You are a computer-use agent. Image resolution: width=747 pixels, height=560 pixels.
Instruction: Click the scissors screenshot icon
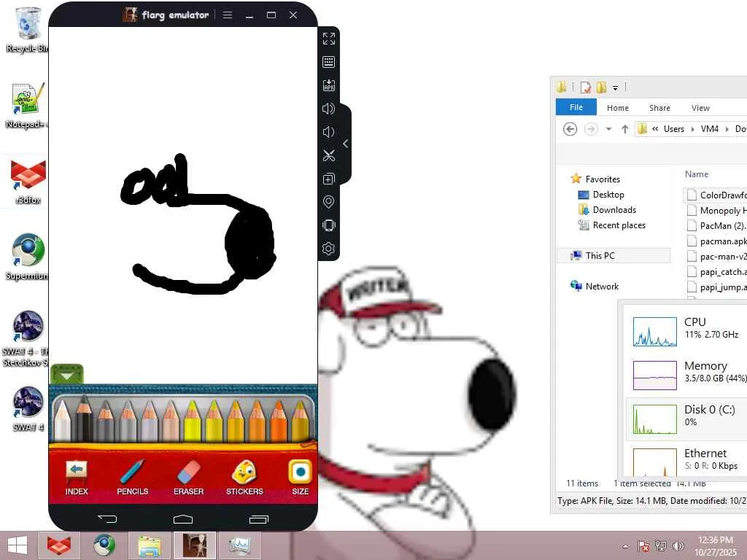point(329,155)
